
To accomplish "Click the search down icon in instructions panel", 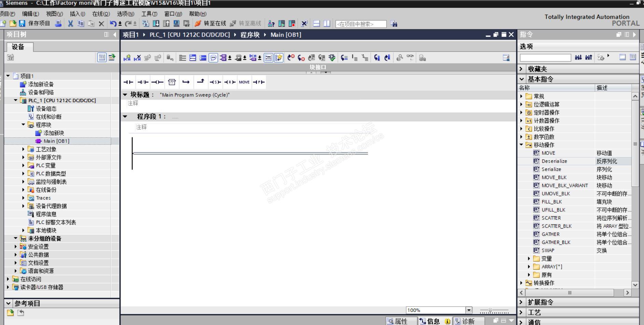I will pyautogui.click(x=578, y=57).
